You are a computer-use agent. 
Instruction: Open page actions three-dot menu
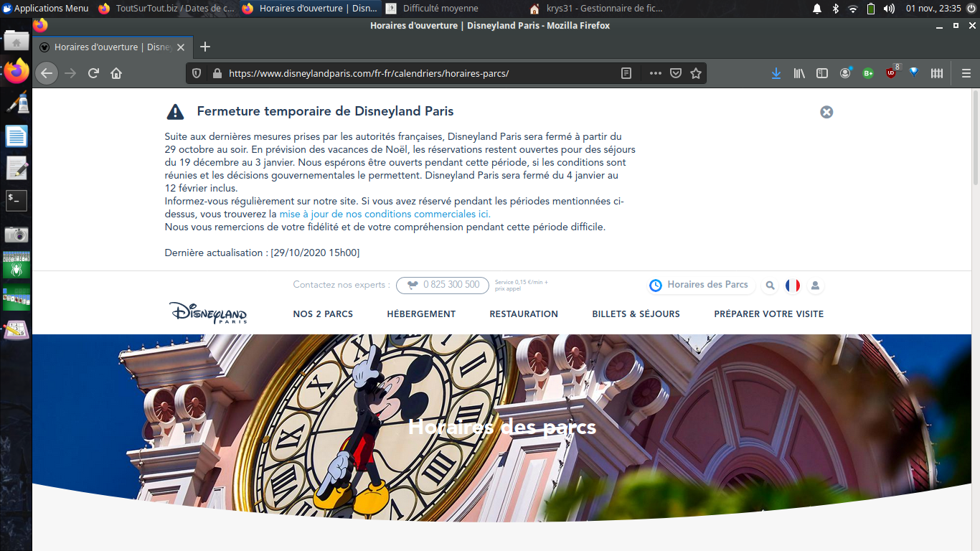(x=655, y=73)
